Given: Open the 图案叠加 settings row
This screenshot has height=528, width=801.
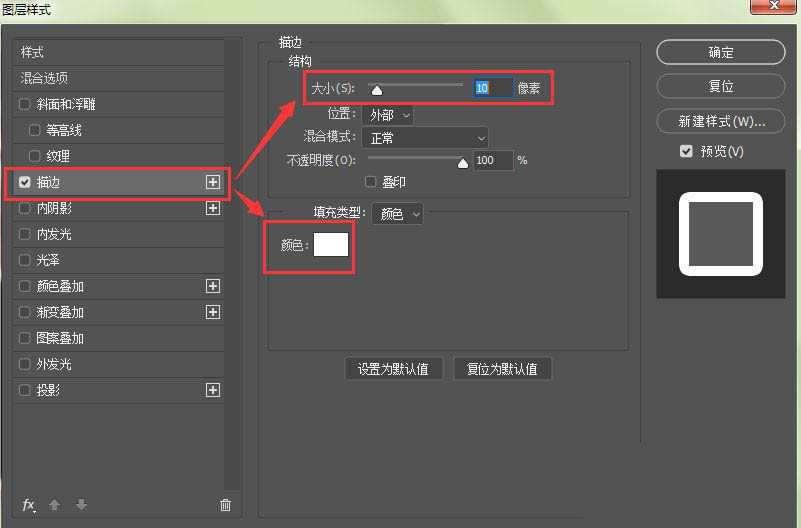Looking at the screenshot, I should point(119,338).
